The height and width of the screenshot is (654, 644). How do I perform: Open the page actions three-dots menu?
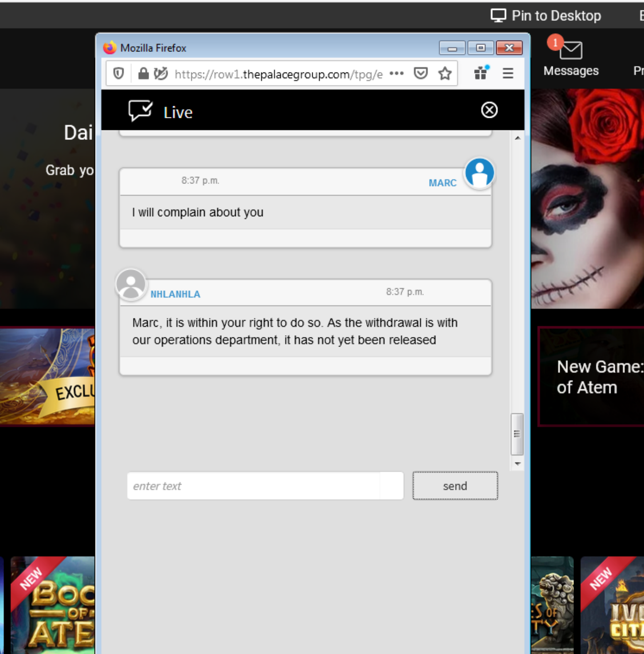click(397, 73)
